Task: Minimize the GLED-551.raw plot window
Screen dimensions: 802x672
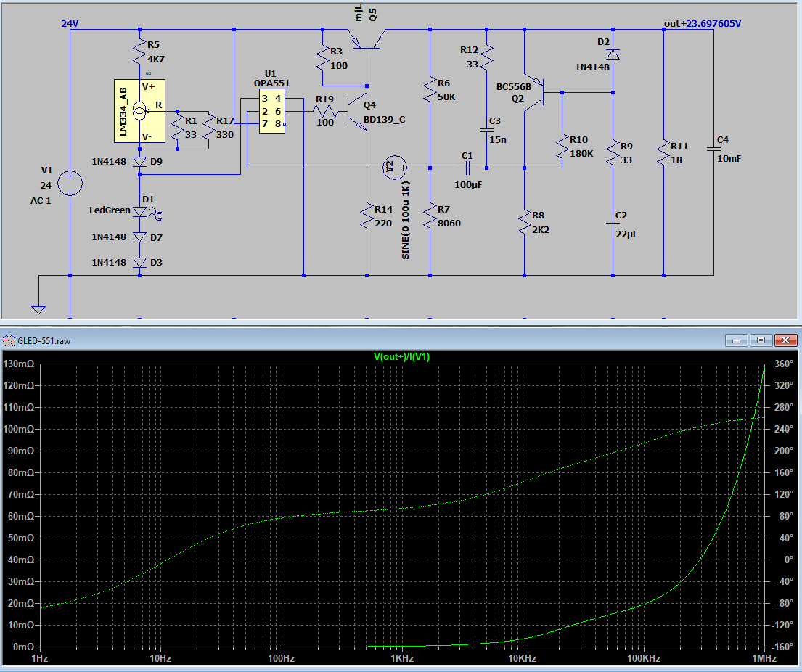Action: [737, 340]
